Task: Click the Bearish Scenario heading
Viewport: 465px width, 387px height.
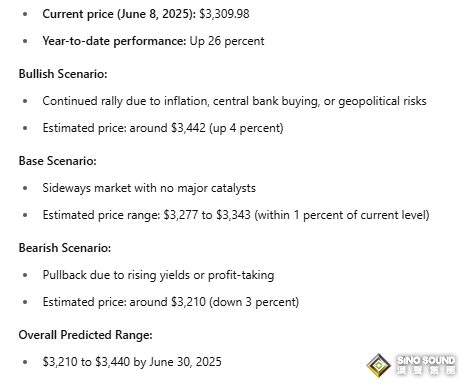Action: [65, 248]
